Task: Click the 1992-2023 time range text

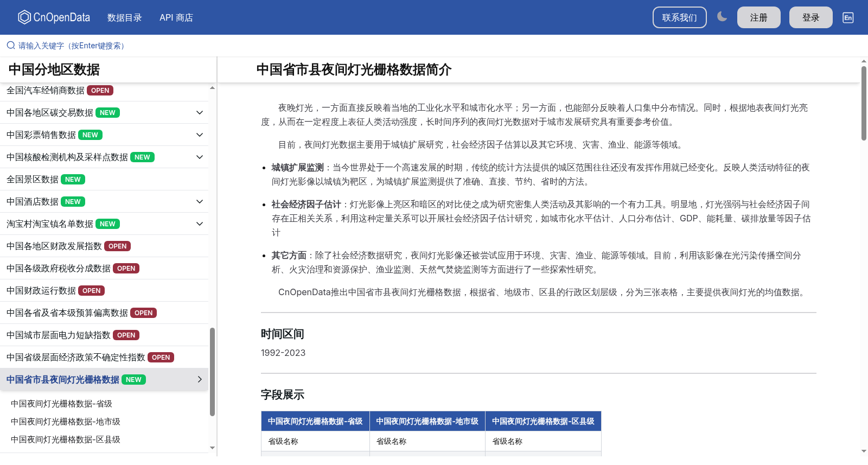Action: click(283, 353)
